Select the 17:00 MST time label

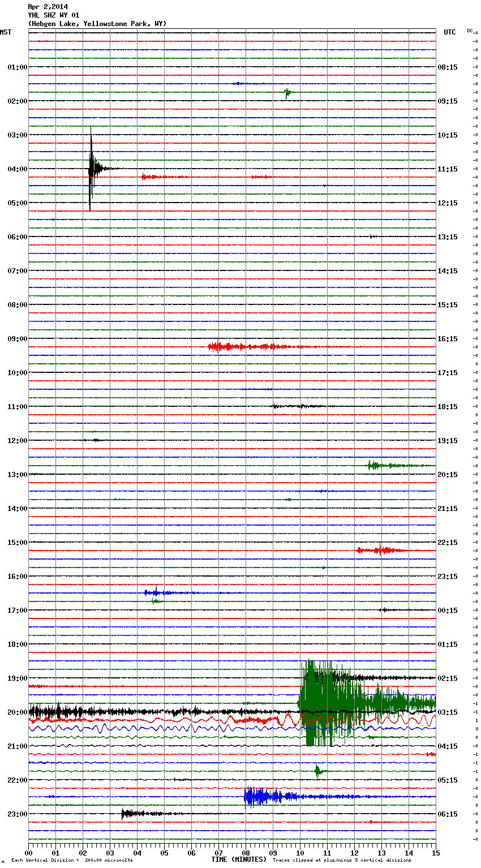tap(17, 611)
